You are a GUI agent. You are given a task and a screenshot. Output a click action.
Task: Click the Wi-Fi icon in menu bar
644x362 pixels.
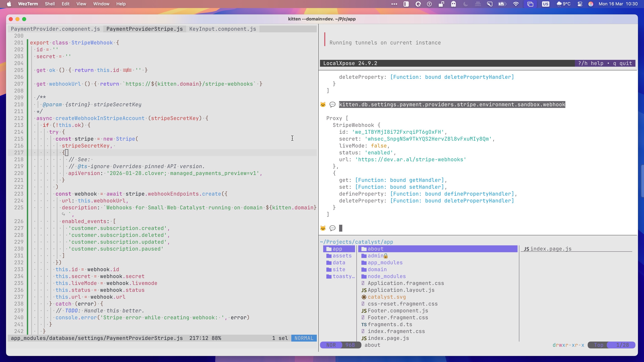pyautogui.click(x=516, y=4)
